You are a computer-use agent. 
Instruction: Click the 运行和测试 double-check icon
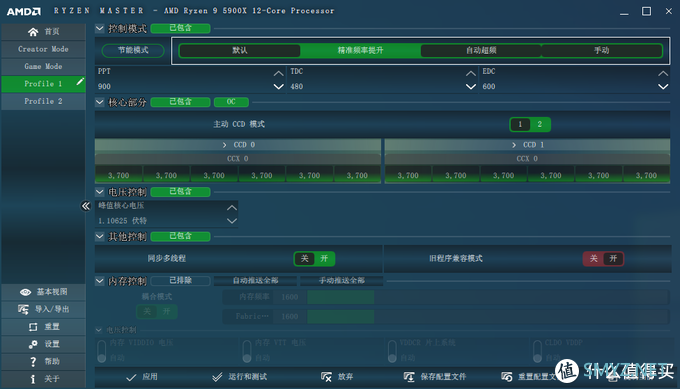click(x=217, y=377)
